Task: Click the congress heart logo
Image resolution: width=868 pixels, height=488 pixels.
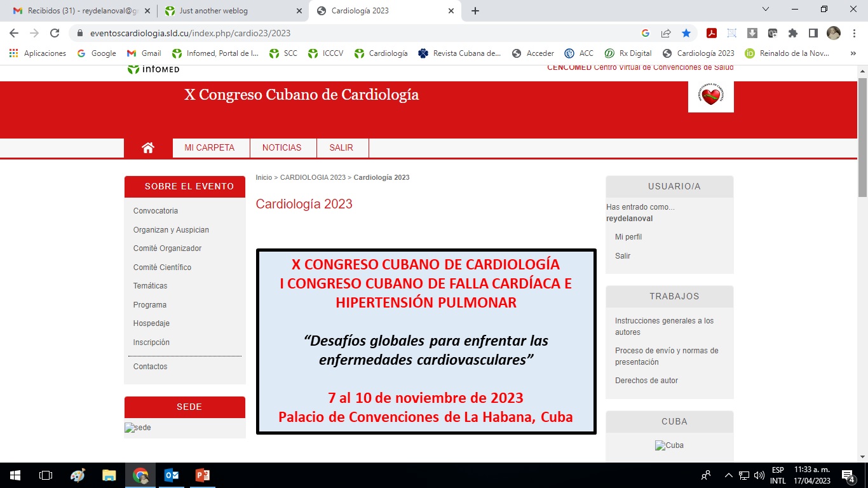Action: [x=710, y=96]
